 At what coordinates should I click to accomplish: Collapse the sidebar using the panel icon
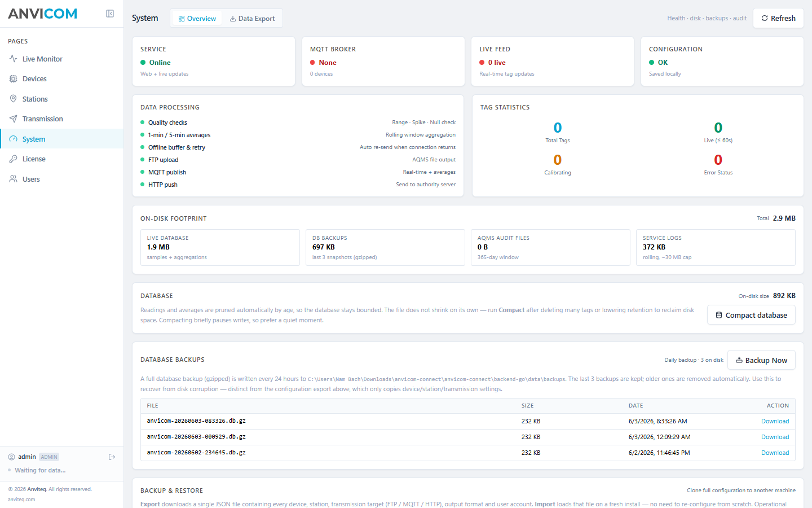click(x=110, y=14)
